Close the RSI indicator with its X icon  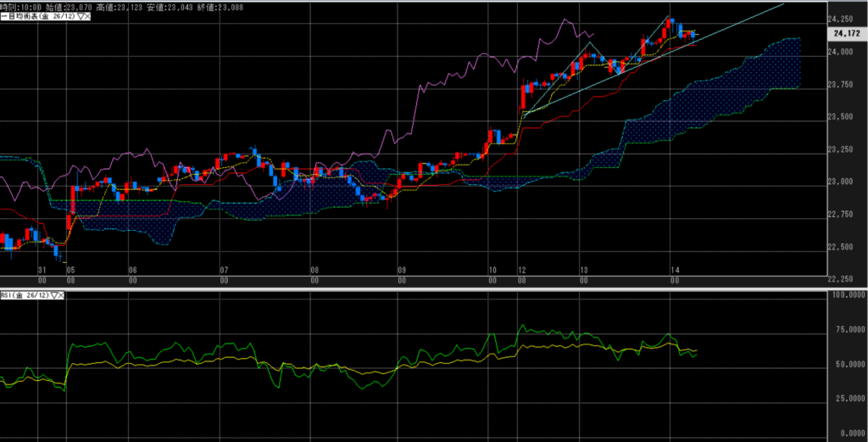(63, 295)
